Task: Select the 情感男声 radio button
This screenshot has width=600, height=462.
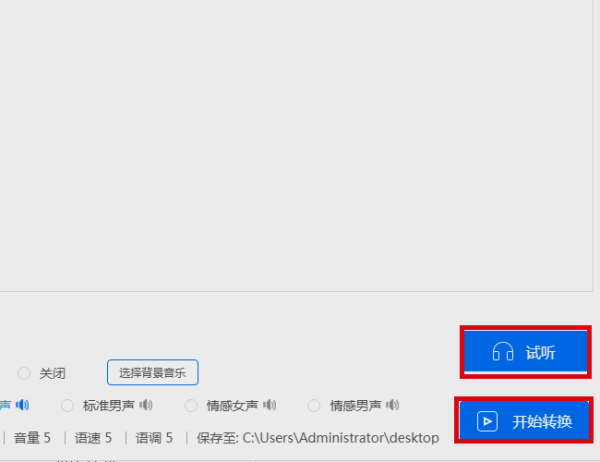Action: tap(314, 405)
